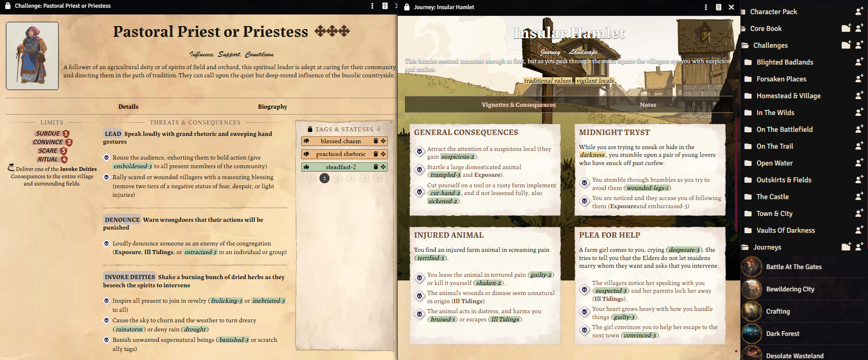Create entry in Challenges folder

click(x=859, y=45)
